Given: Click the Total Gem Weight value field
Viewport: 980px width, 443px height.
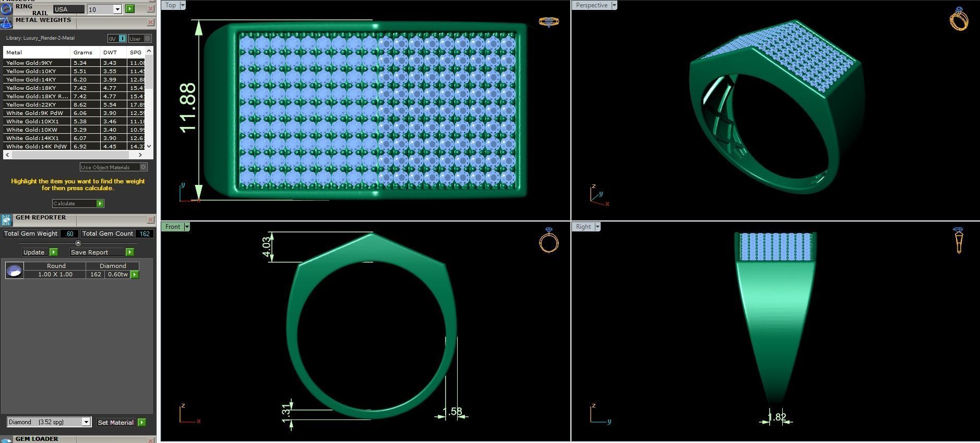Looking at the screenshot, I should pos(69,234).
